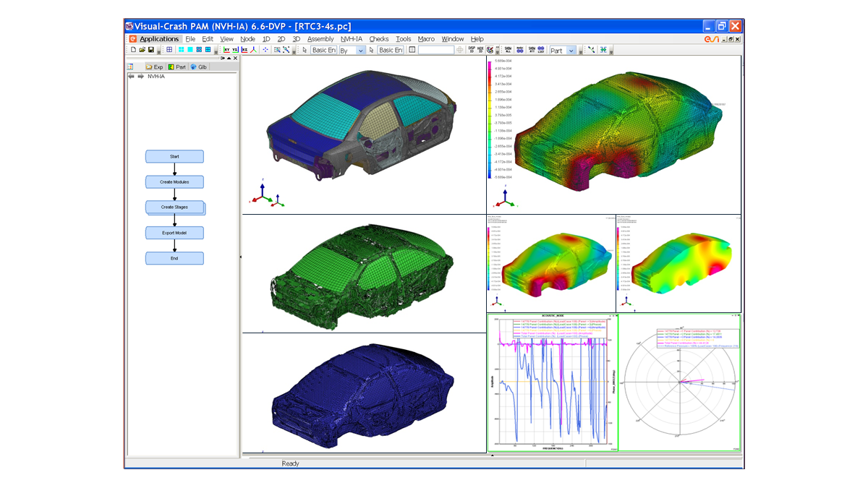Open the Macro menu
Viewport: 868px width, 488px height.
[x=426, y=39]
